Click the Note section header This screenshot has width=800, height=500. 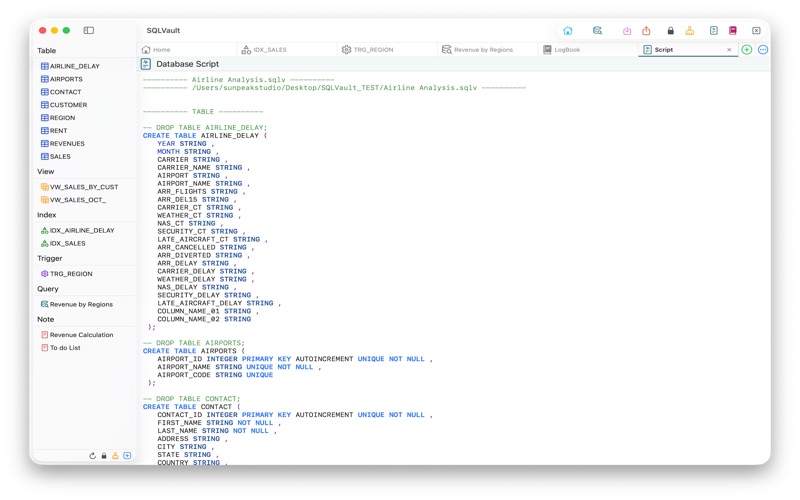(x=45, y=319)
